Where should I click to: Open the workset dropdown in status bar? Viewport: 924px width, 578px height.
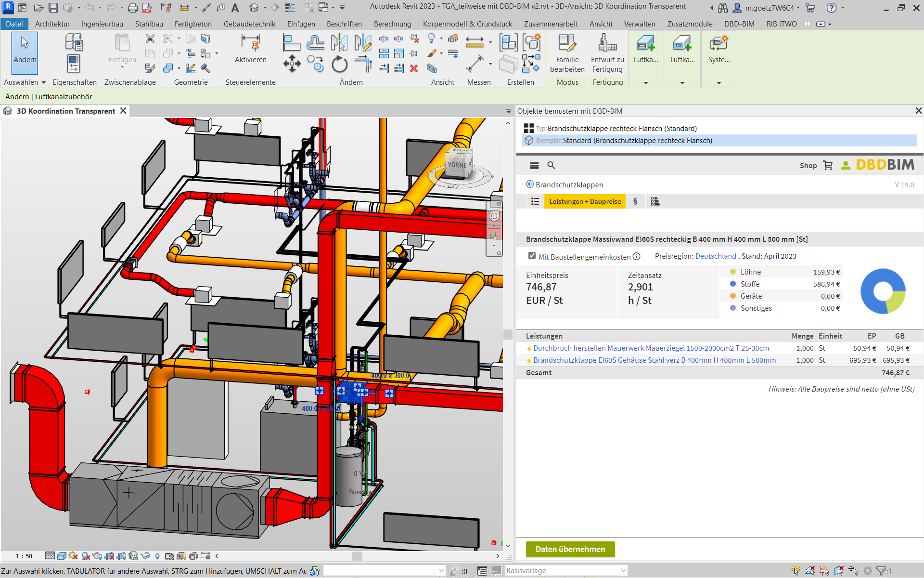point(441,571)
